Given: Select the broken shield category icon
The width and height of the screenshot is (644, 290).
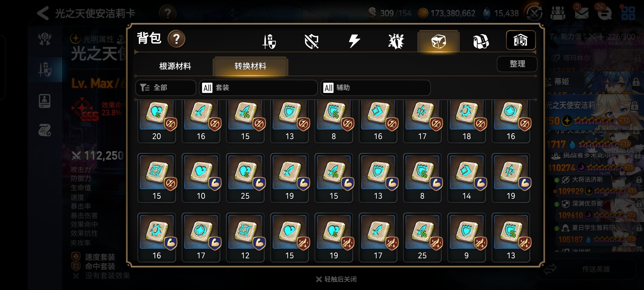Looking at the screenshot, I should click(312, 42).
